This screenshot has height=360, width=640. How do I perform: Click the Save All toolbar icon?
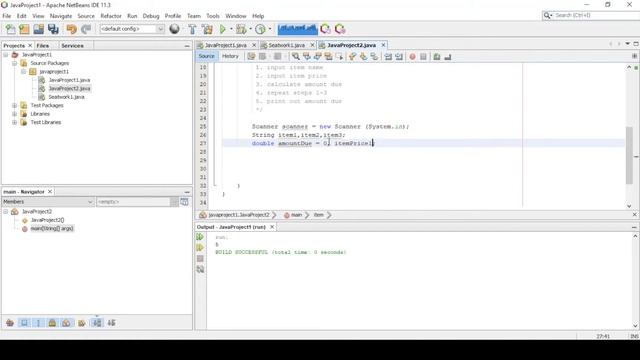point(53,29)
